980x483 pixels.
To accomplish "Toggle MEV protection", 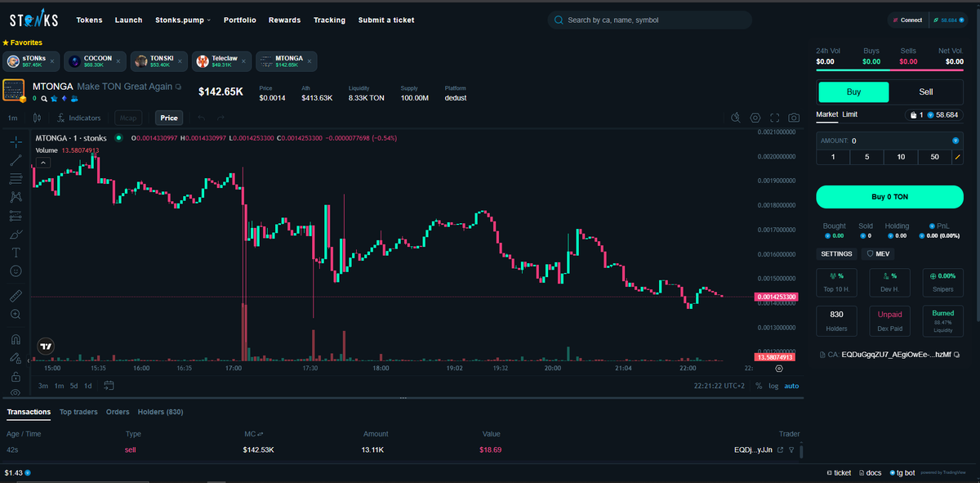I will (878, 254).
